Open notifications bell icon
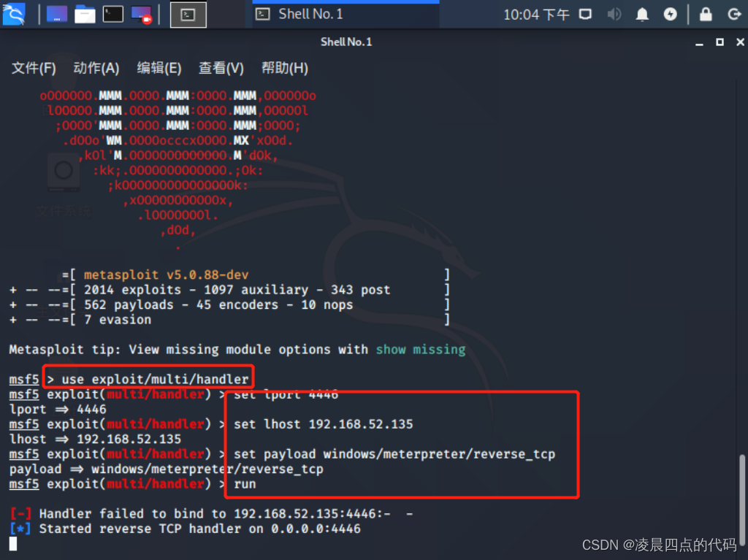The height and width of the screenshot is (560, 748). 642,15
